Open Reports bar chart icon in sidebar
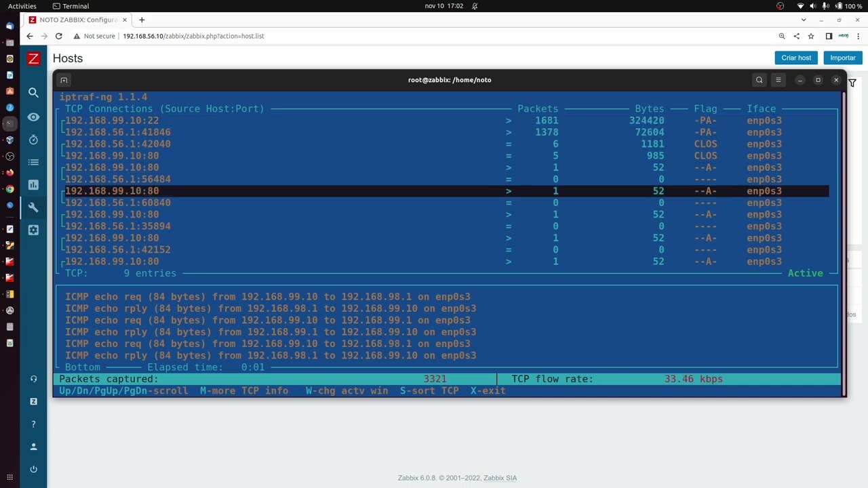Viewport: 868px width, 488px height. 33,184
